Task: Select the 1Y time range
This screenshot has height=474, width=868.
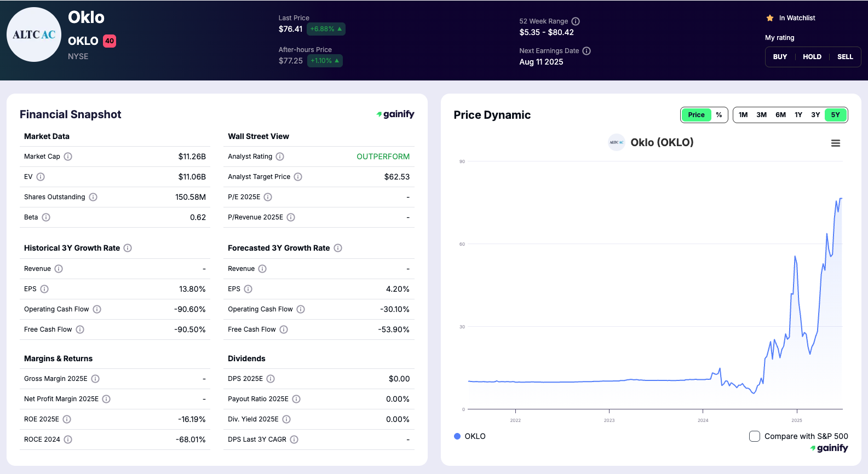Action: click(x=798, y=115)
